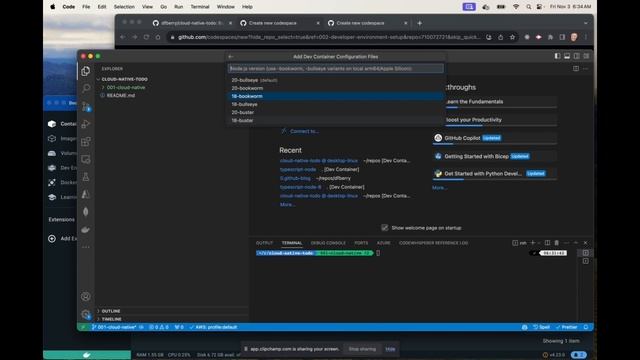Open the Remote Explorer view
The width and height of the screenshot is (640, 360).
point(86,159)
